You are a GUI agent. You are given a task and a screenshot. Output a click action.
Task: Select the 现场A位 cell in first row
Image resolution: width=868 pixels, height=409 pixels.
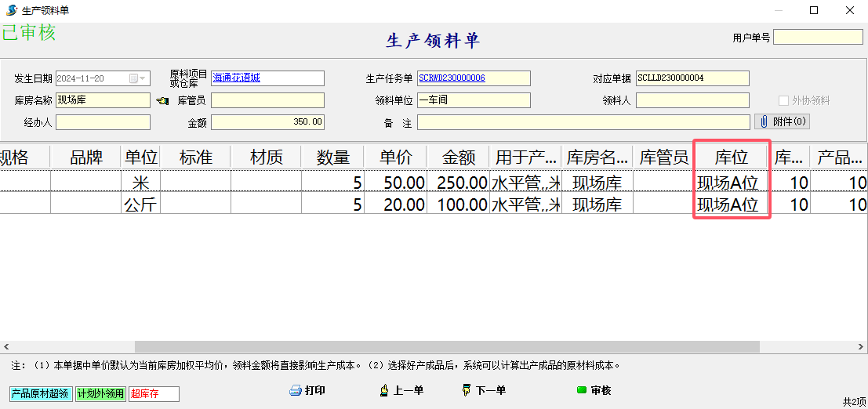click(728, 183)
